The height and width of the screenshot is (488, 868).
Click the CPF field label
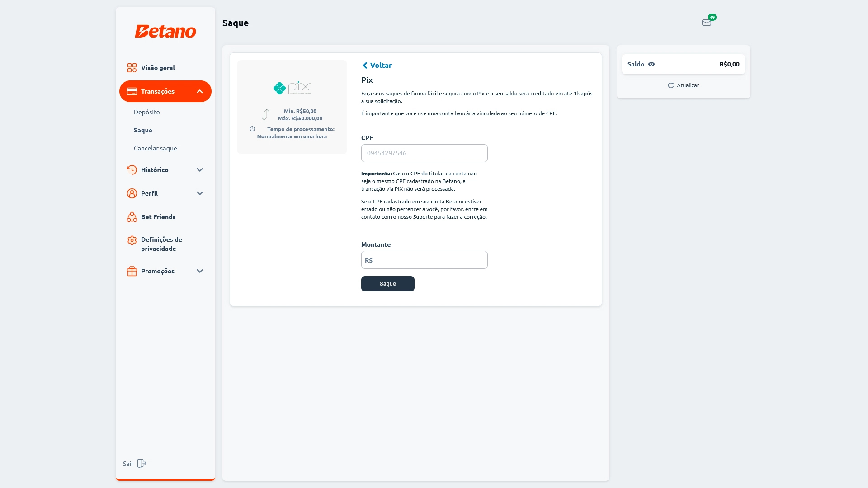tap(367, 138)
